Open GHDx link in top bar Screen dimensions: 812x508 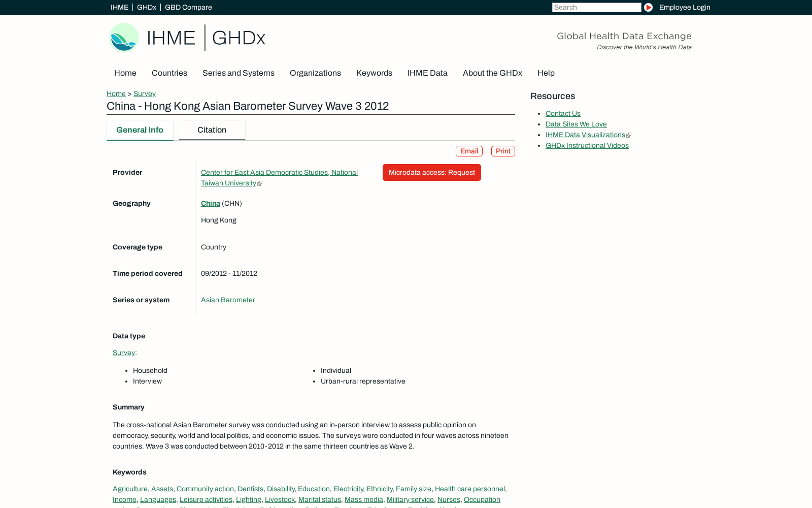147,7
